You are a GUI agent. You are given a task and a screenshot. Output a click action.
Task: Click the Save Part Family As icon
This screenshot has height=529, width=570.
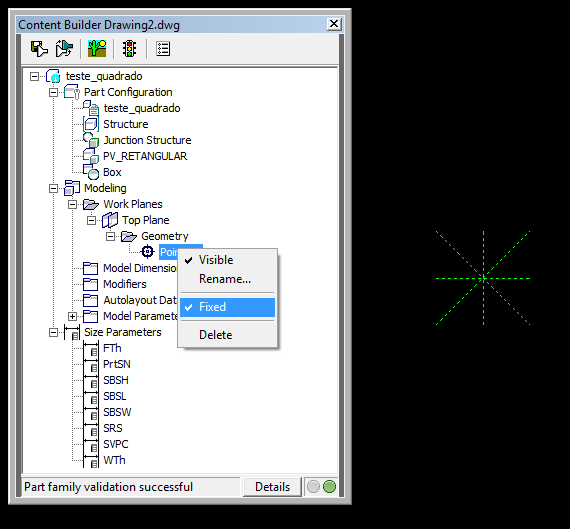(64, 49)
